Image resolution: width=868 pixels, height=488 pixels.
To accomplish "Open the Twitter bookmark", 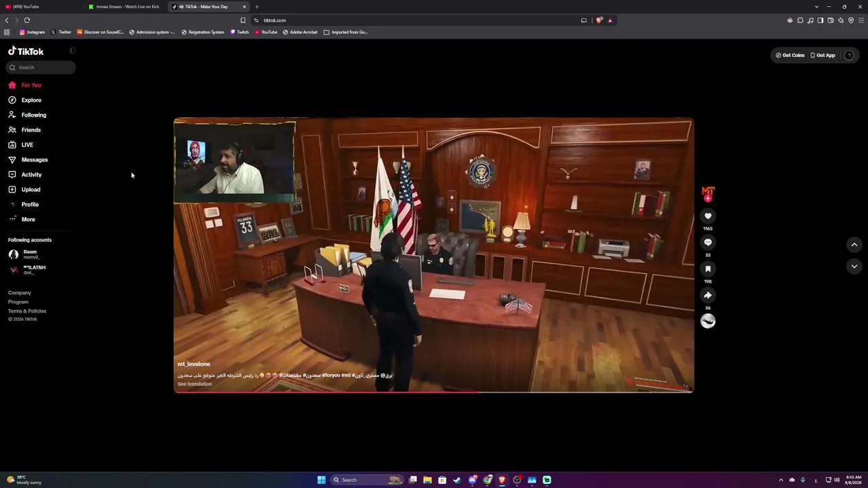I will tap(60, 32).
